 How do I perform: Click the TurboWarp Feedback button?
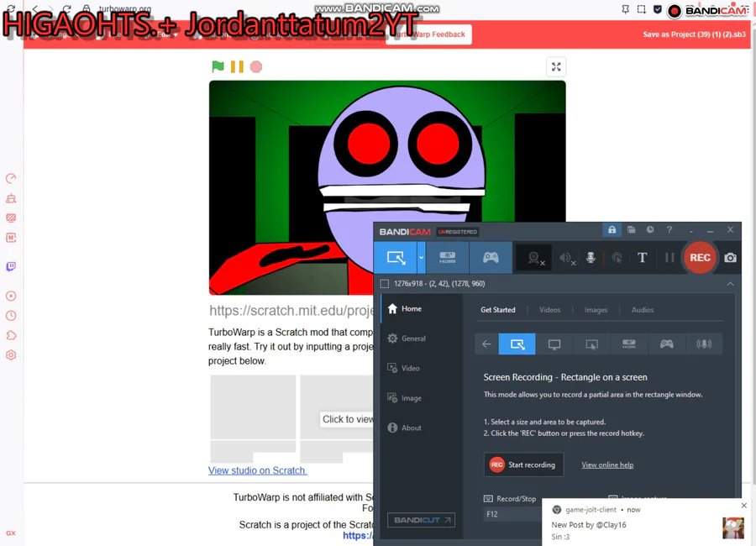coord(428,34)
